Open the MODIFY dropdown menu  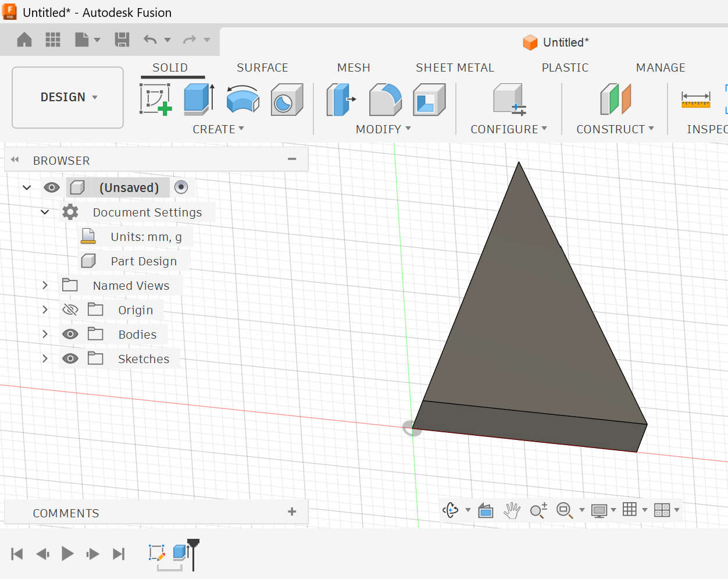coord(383,129)
